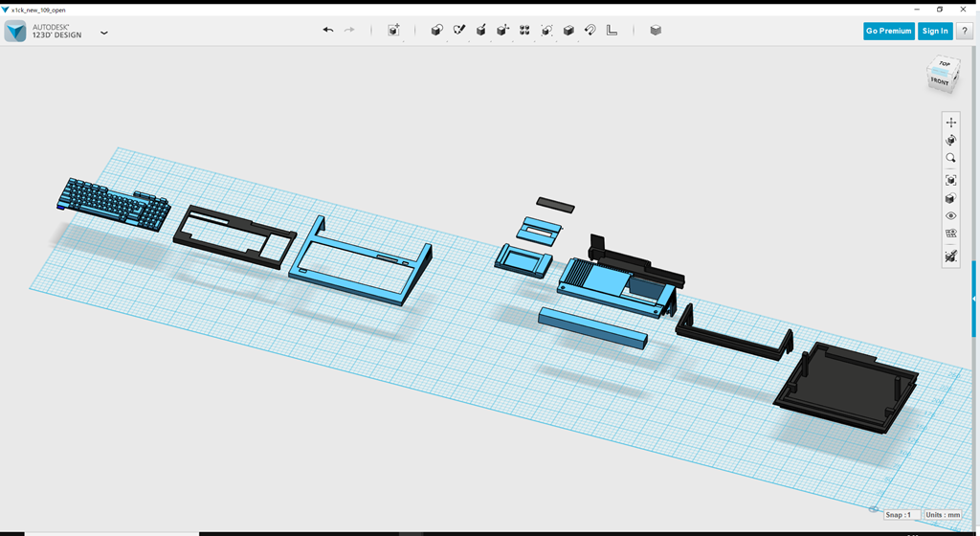Toggle object visibility with the eye icon
980x536 pixels.
[x=950, y=215]
